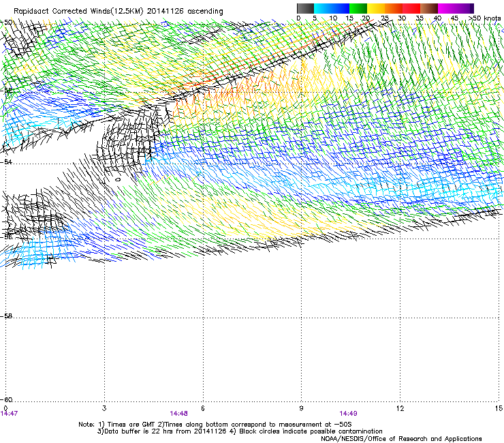This screenshot has height=443, width=504.
Task: Click the orange 25-30 knots legend swatch
Action: [394, 8]
